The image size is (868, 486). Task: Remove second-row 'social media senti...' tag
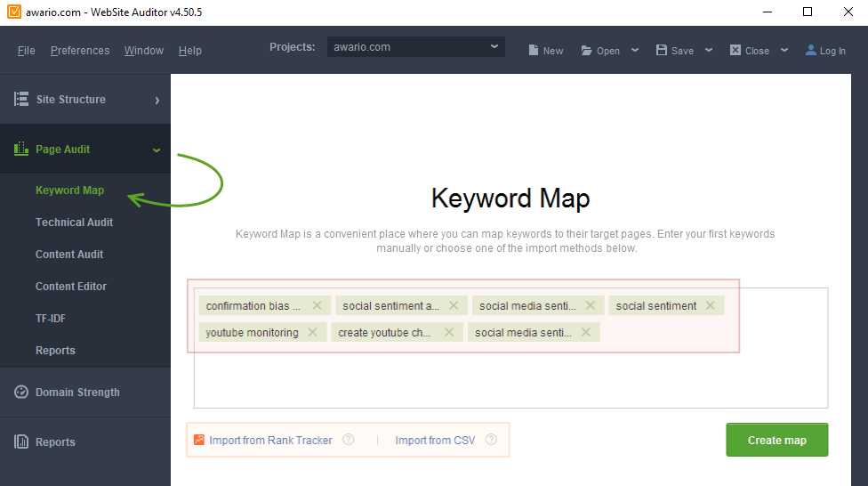[x=586, y=332]
